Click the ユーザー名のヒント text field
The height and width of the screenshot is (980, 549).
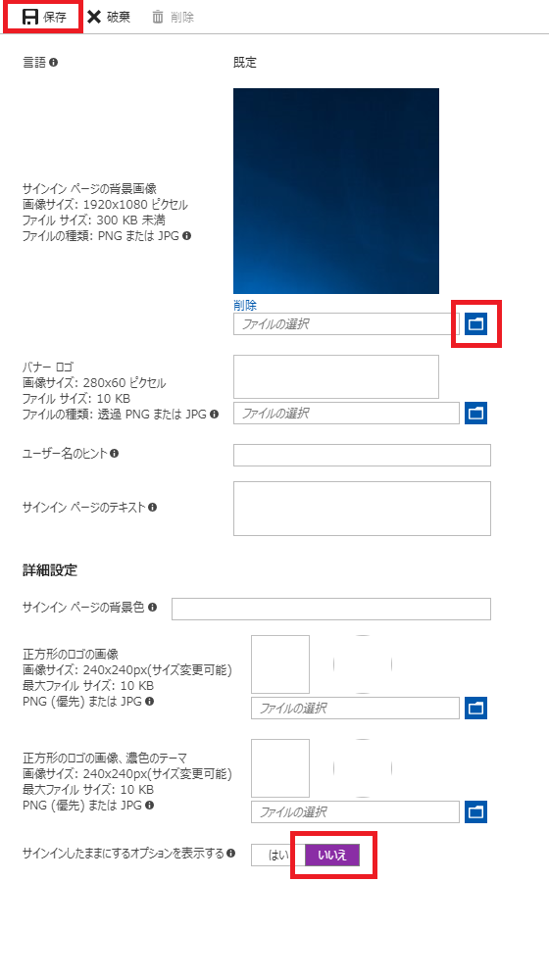[362, 455]
